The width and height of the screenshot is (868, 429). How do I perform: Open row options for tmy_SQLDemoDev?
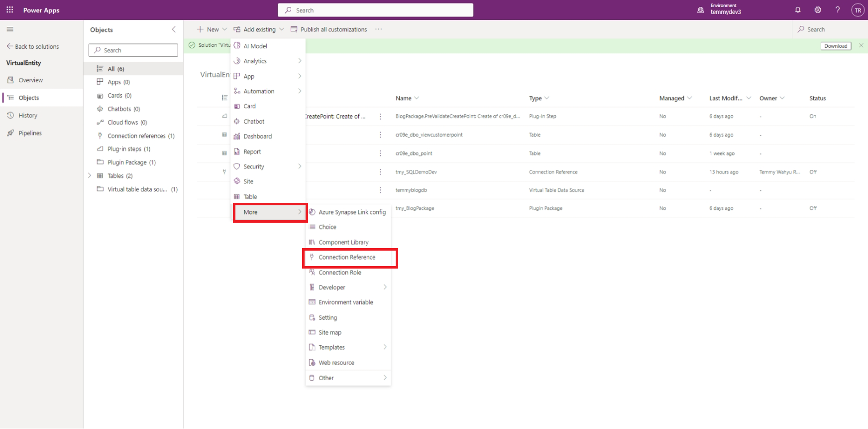click(380, 172)
